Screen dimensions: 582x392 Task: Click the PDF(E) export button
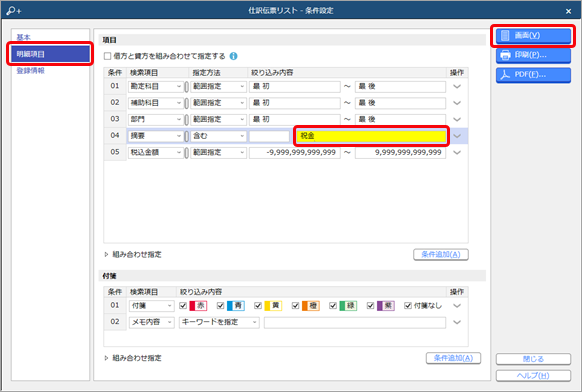tap(533, 75)
